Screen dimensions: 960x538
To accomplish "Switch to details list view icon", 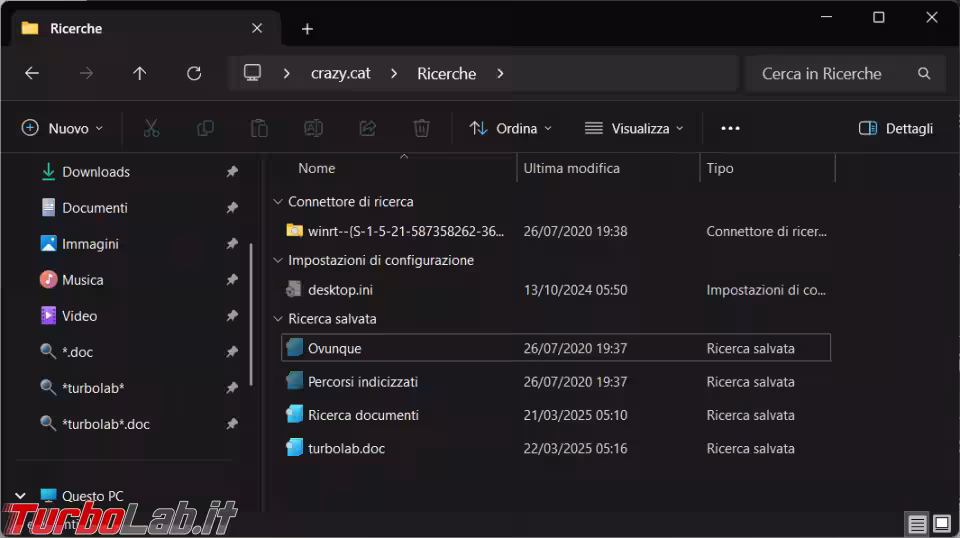I will (917, 524).
